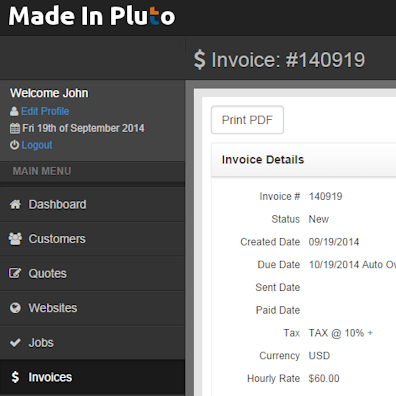Click the Currency value USD
396x396 pixels.
click(319, 356)
